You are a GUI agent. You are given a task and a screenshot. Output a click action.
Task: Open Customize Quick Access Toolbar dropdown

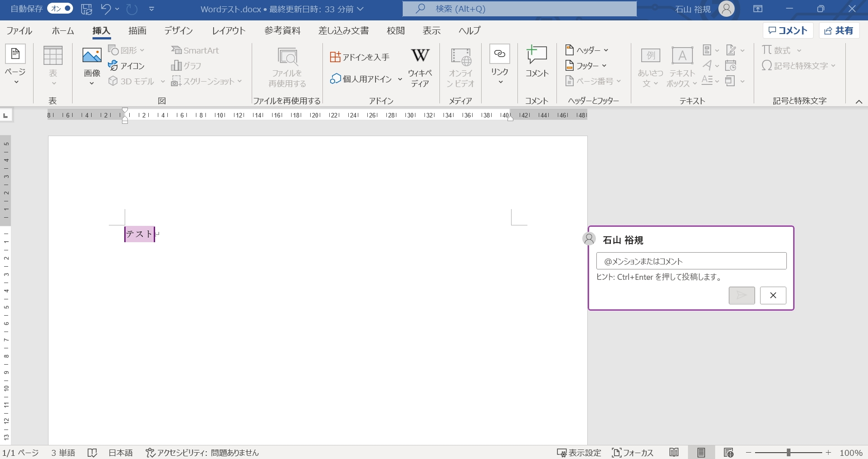[x=151, y=9]
